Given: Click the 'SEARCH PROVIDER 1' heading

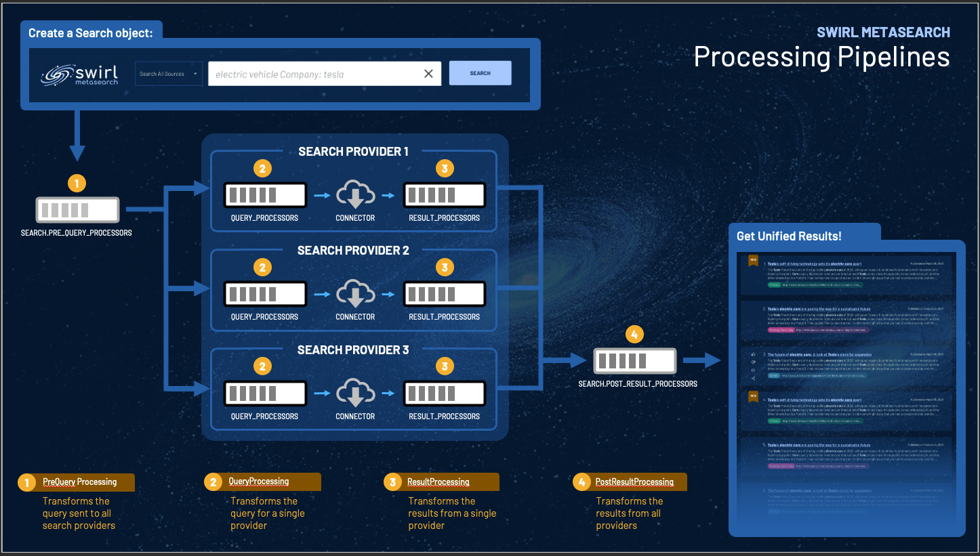Looking at the screenshot, I should pos(354,151).
